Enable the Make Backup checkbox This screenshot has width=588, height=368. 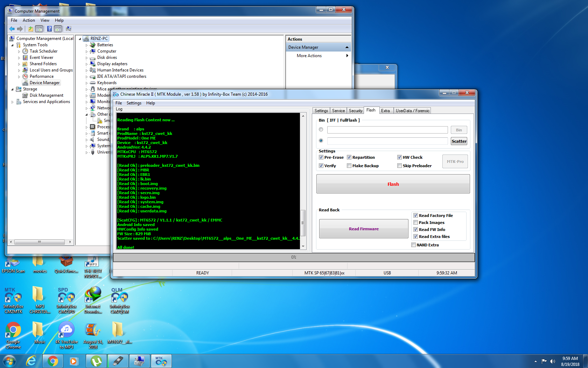tap(349, 166)
